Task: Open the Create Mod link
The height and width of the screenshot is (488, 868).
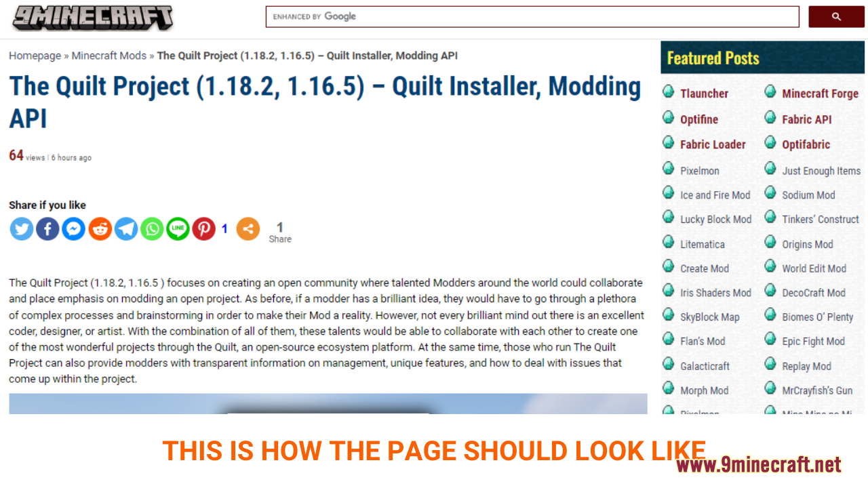Action: [705, 269]
